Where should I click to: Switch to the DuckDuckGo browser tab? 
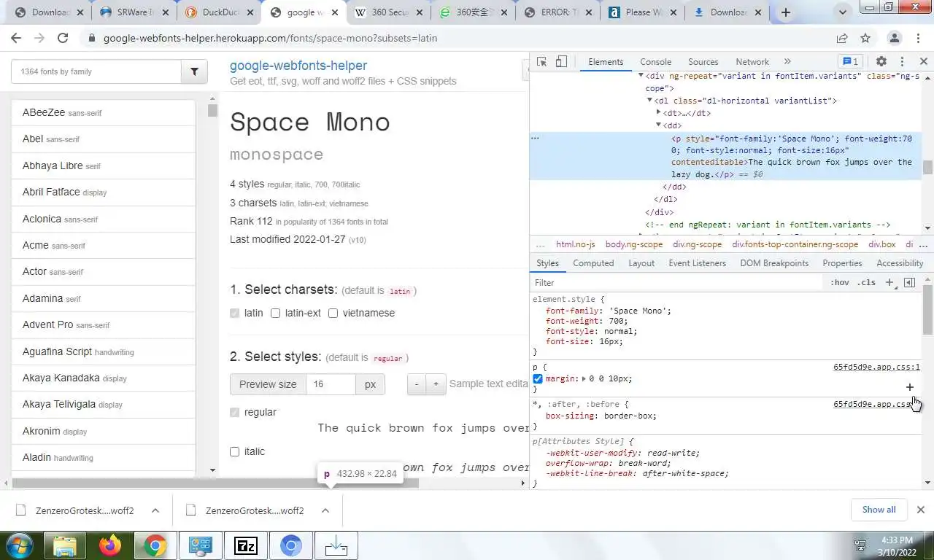[218, 12]
